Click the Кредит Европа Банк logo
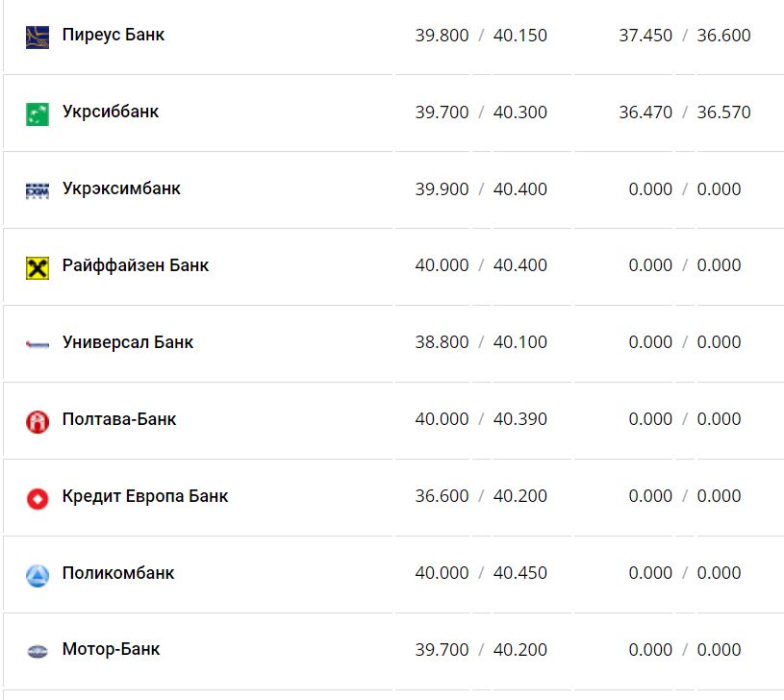Viewport: 784px width, 700px height. [x=38, y=498]
